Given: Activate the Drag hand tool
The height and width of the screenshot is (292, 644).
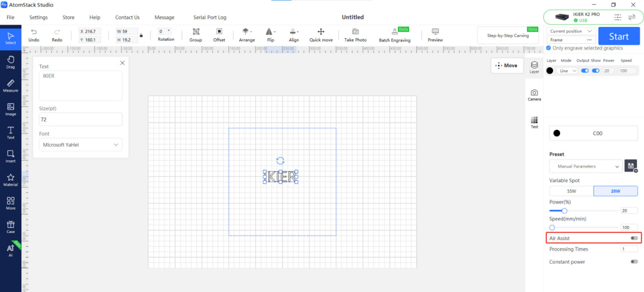Looking at the screenshot, I should 11,62.
